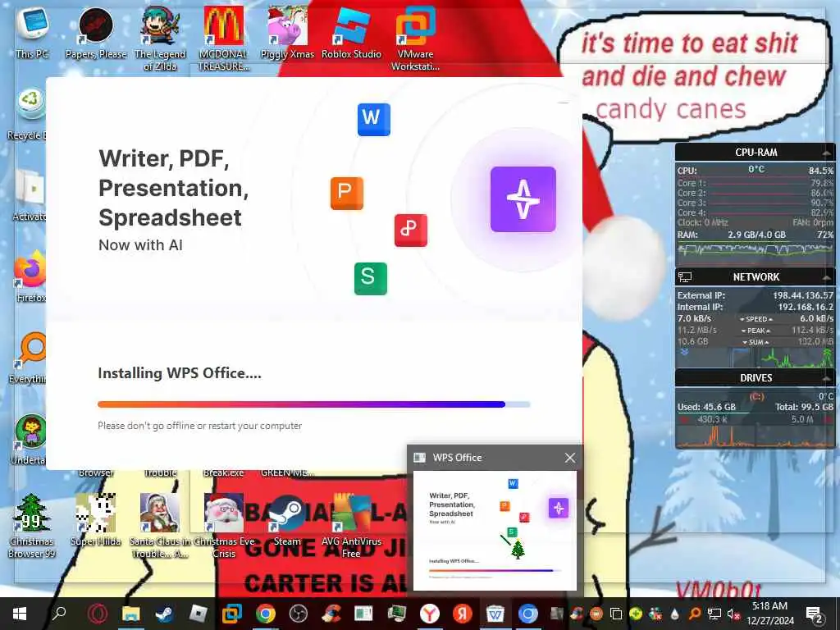Screen dimensions: 840x630
Task: Launch the Papers, Please shortcut
Action: 96,32
